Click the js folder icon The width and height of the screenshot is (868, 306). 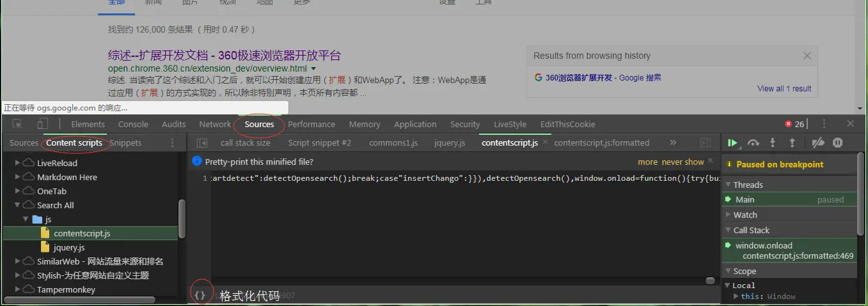[x=37, y=219]
